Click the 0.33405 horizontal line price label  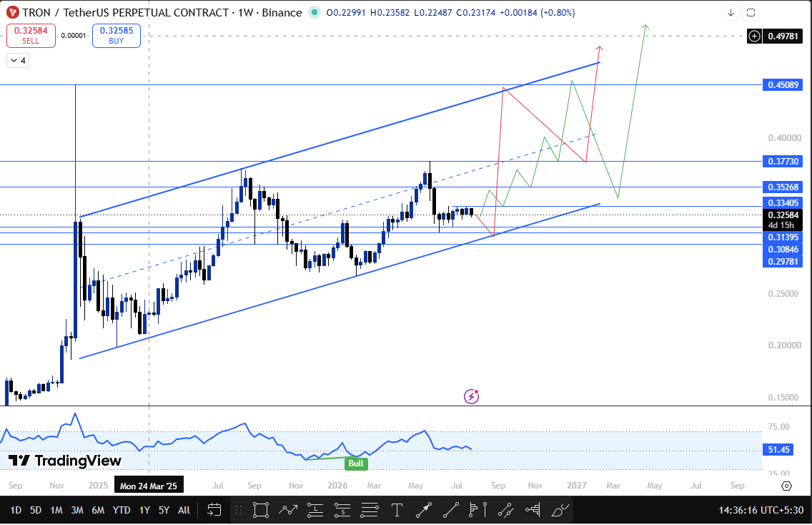(783, 202)
